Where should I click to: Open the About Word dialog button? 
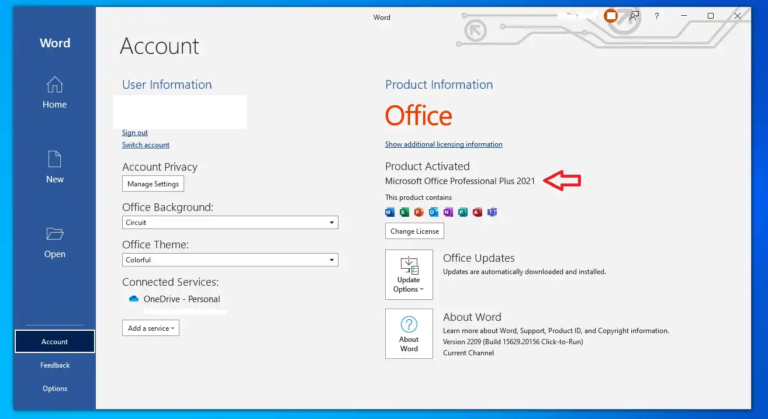pos(409,334)
